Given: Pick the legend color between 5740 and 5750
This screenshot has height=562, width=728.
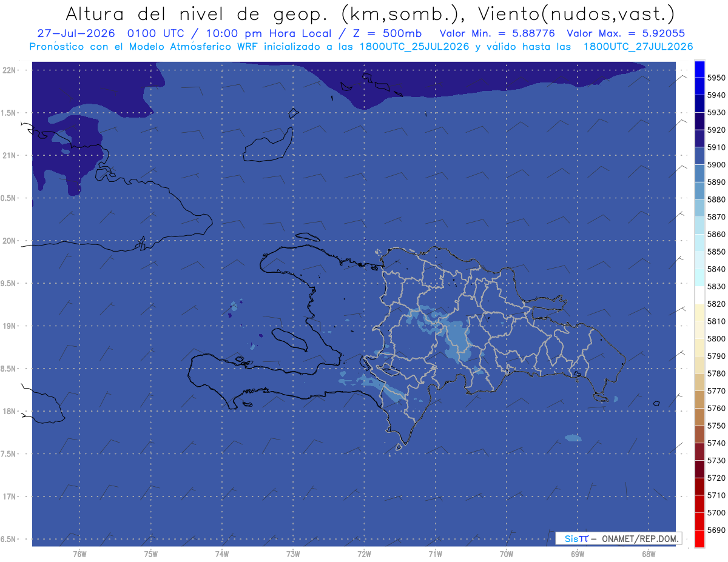Looking at the screenshot, I should pyautogui.click(x=699, y=434).
